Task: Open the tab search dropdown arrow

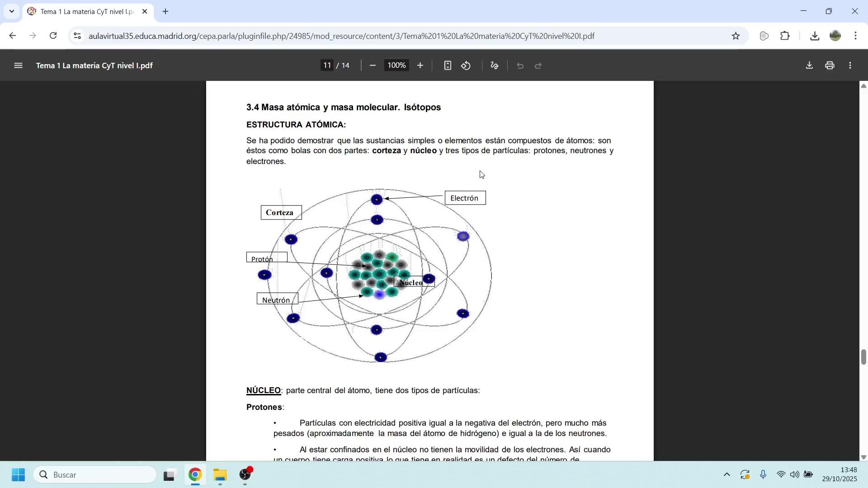Action: click(x=12, y=11)
